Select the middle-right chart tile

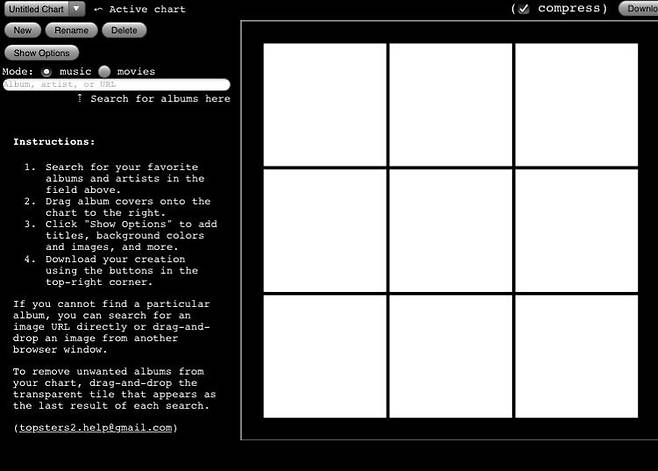(576, 230)
